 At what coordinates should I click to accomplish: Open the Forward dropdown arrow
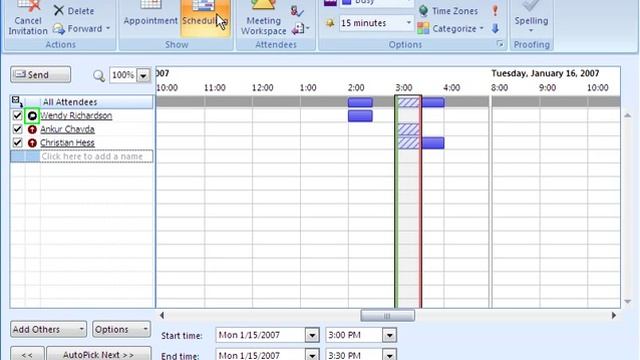(108, 29)
